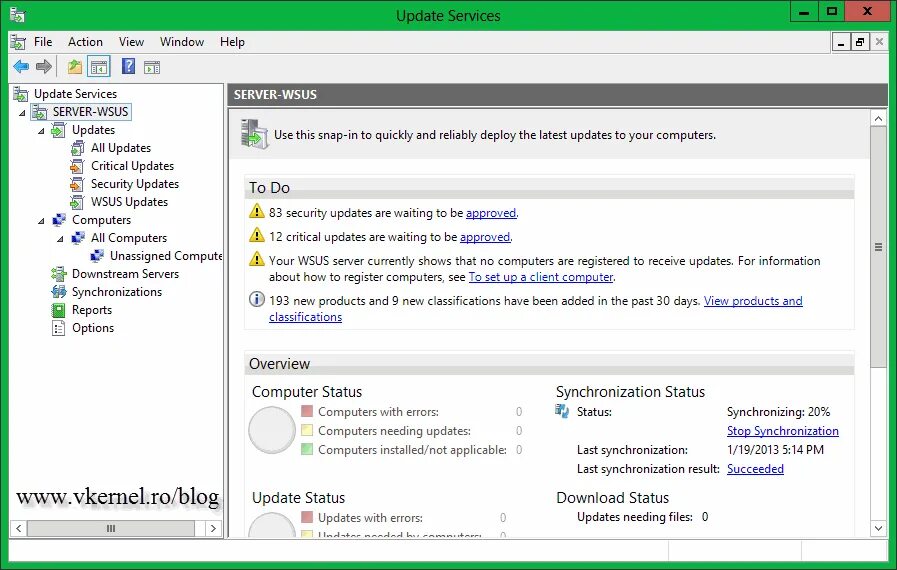Click the Updates node icon
Viewport: 897px width, 570px height.
[x=58, y=130]
